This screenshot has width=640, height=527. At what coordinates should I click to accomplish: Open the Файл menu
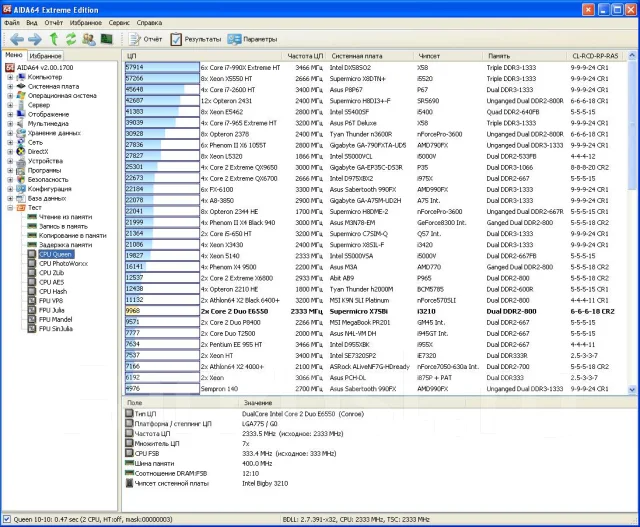click(12, 23)
